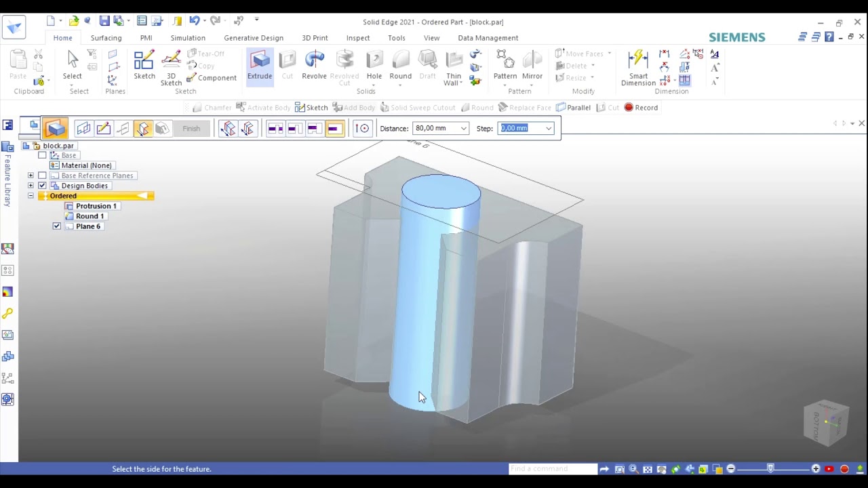Select the Revolve tool

click(x=314, y=66)
